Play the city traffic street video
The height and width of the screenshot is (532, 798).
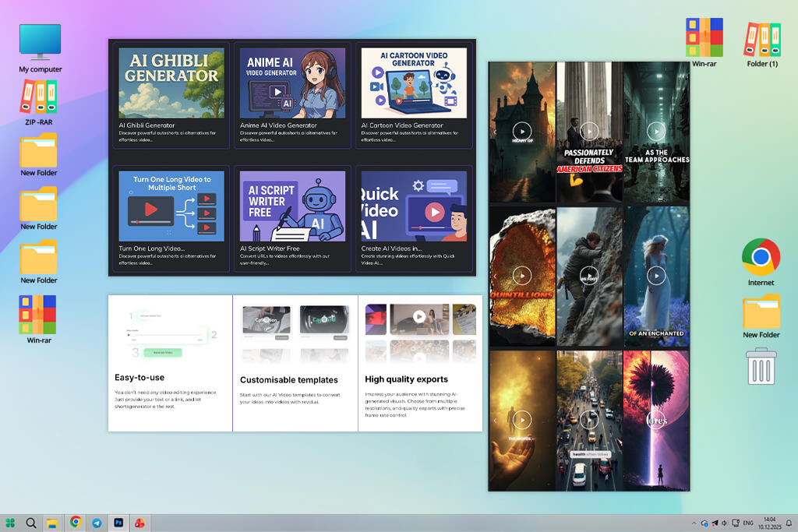[589, 420]
